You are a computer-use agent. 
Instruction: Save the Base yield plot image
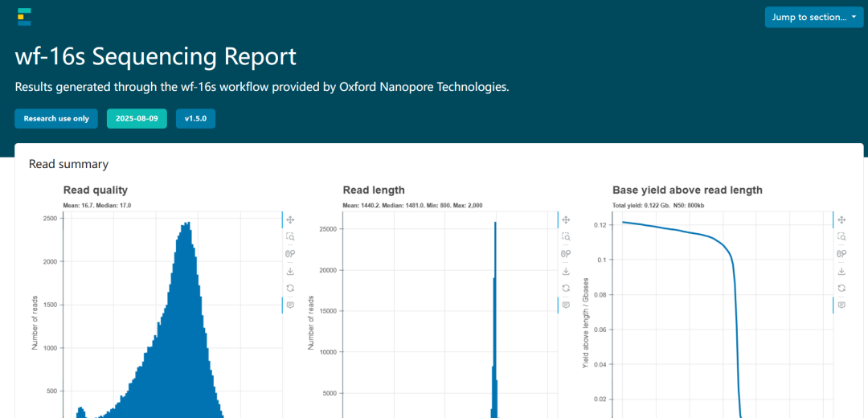841,271
